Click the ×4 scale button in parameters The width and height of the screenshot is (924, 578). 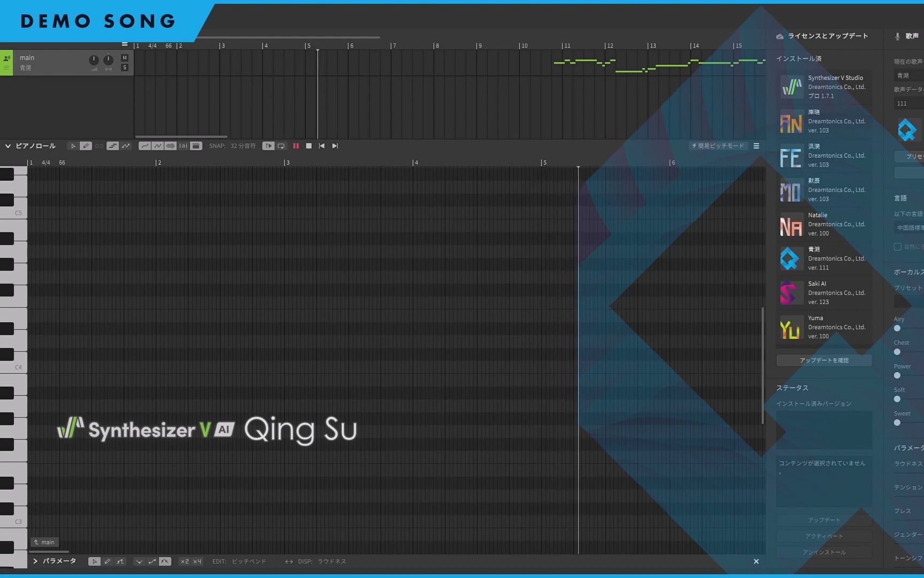point(197,561)
